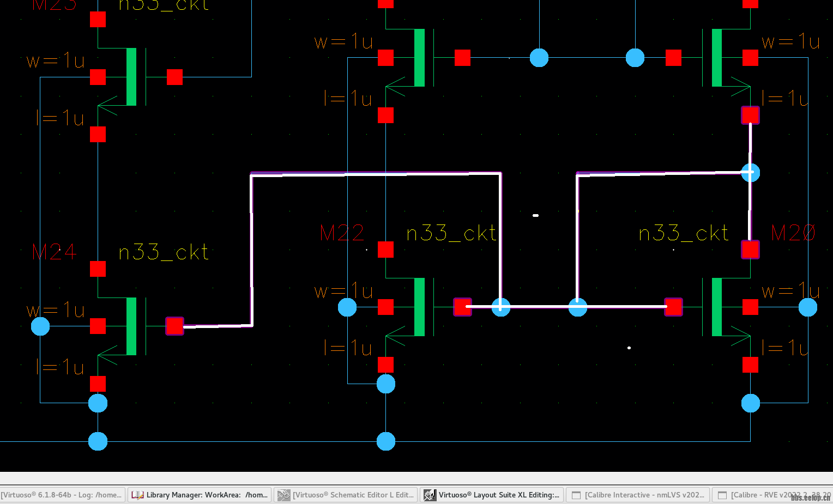The width and height of the screenshot is (833, 504).
Task: Select M22 source pin below l=1u
Action: 385,365
